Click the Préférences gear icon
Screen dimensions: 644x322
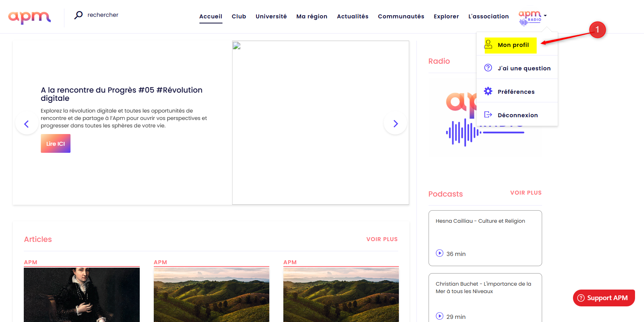[x=488, y=91]
